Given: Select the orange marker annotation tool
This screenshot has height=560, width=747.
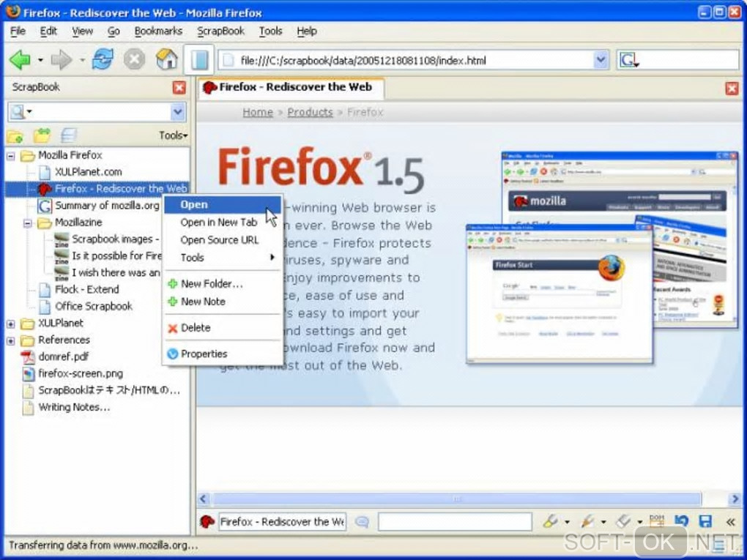Looking at the screenshot, I should (x=588, y=521).
